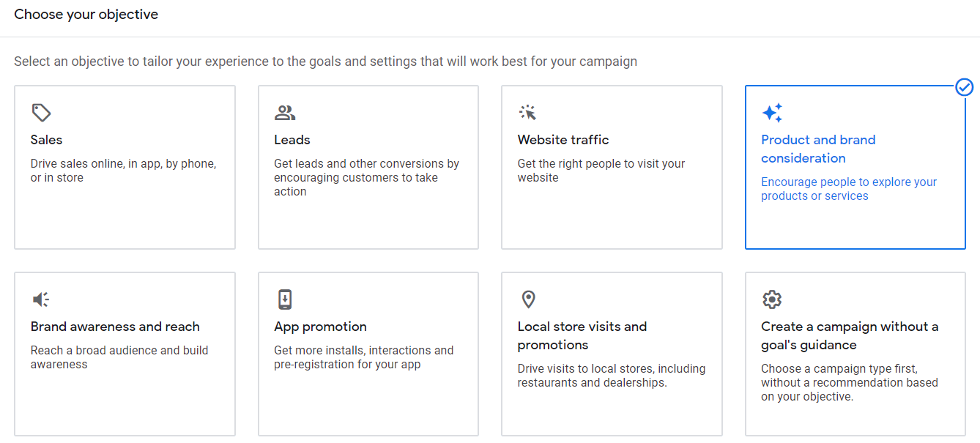Click the App promotion phone icon
This screenshot has width=980, height=443.
click(x=285, y=299)
